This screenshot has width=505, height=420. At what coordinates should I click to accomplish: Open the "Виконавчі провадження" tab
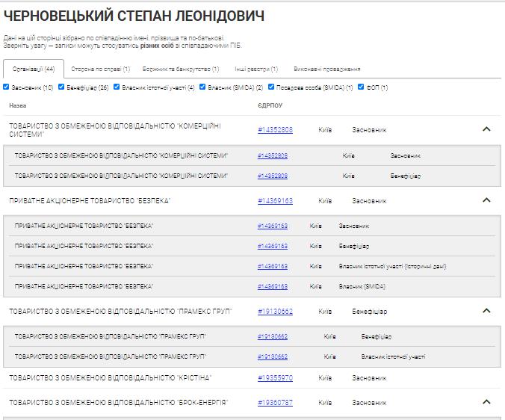point(327,69)
